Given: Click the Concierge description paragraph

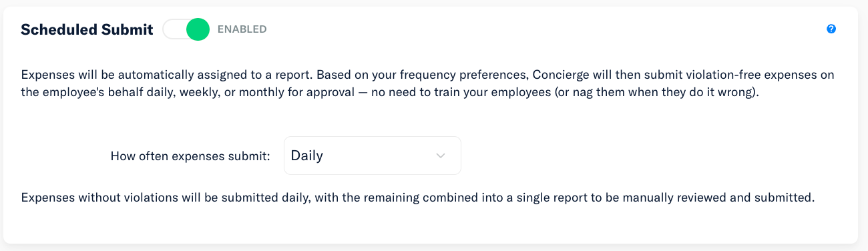Looking at the screenshot, I should tap(427, 83).
